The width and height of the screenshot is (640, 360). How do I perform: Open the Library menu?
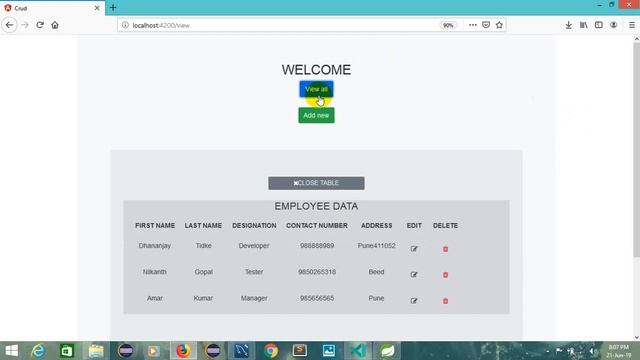tap(584, 25)
